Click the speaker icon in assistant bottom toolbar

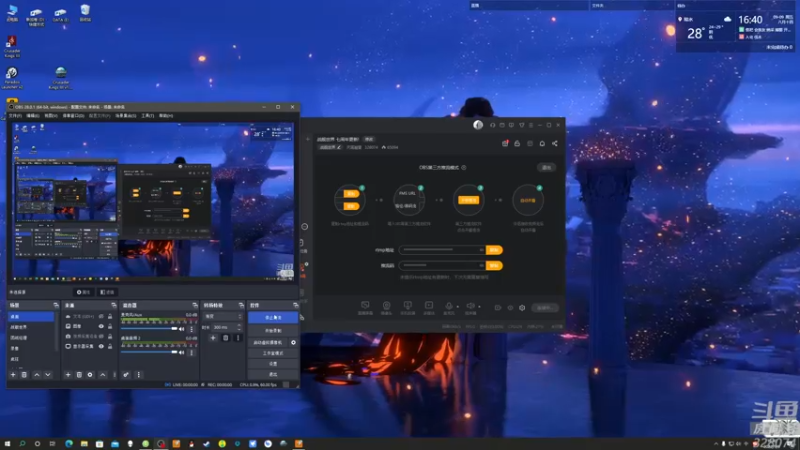tap(470, 306)
